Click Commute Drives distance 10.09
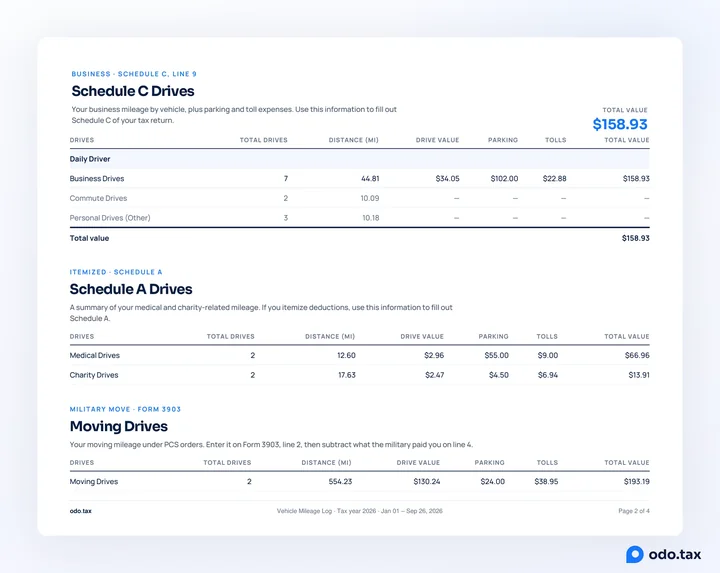The height and width of the screenshot is (573, 720). pyautogui.click(x=370, y=198)
